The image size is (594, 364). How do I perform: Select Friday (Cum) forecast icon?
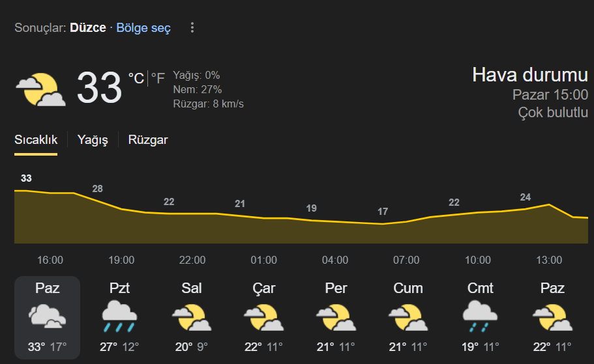tap(408, 317)
